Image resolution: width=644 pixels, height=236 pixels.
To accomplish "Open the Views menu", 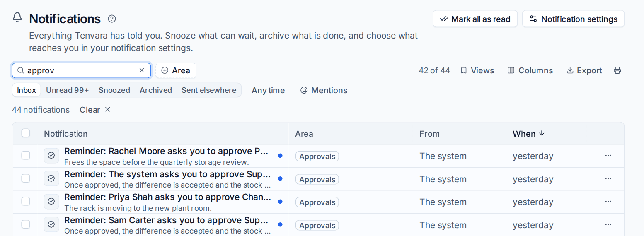I will click(477, 70).
